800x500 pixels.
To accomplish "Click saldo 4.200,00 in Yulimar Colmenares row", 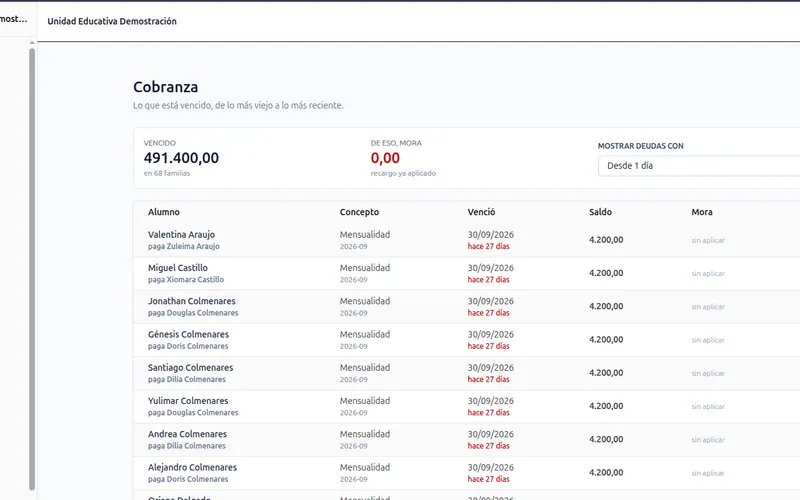I will 606,406.
